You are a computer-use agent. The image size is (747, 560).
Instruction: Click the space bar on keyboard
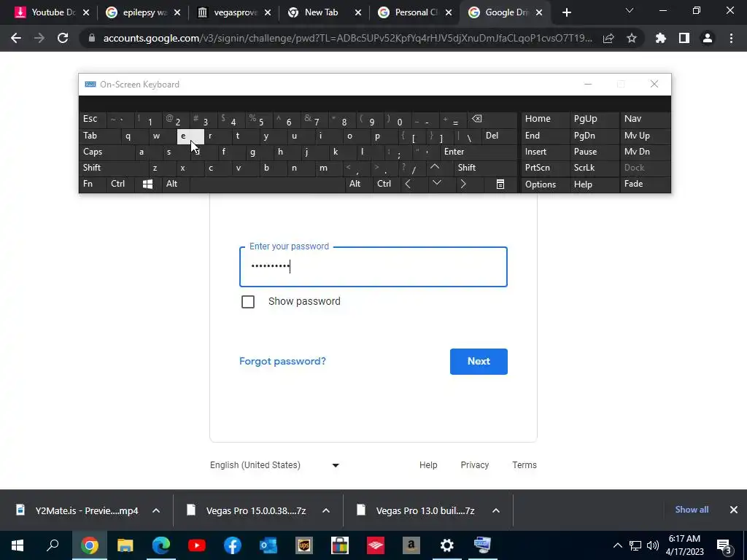(x=267, y=184)
